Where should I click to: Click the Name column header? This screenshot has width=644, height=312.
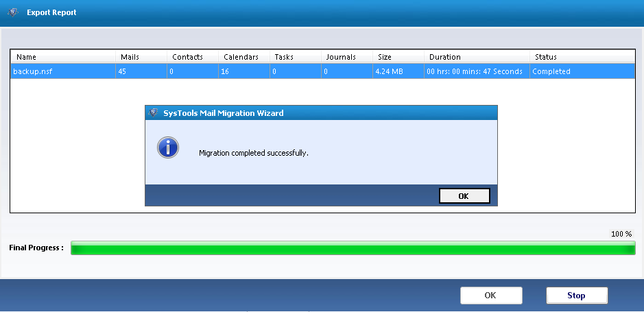coord(63,57)
